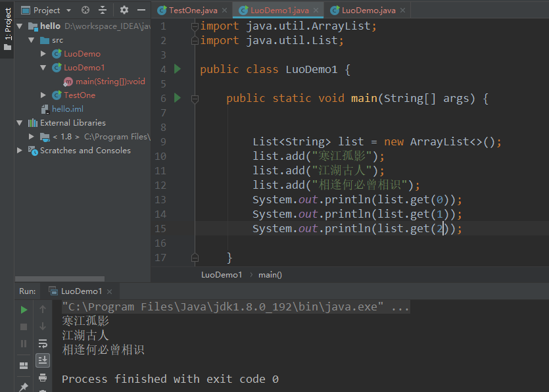
Task: Expand the External Libraries node
Action: pos(20,122)
